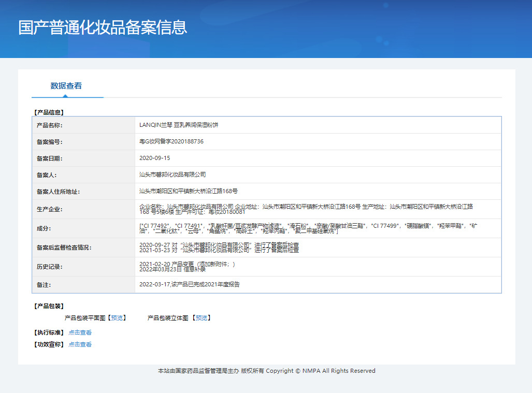Click the 【产品包装】 section heading

coord(49,306)
